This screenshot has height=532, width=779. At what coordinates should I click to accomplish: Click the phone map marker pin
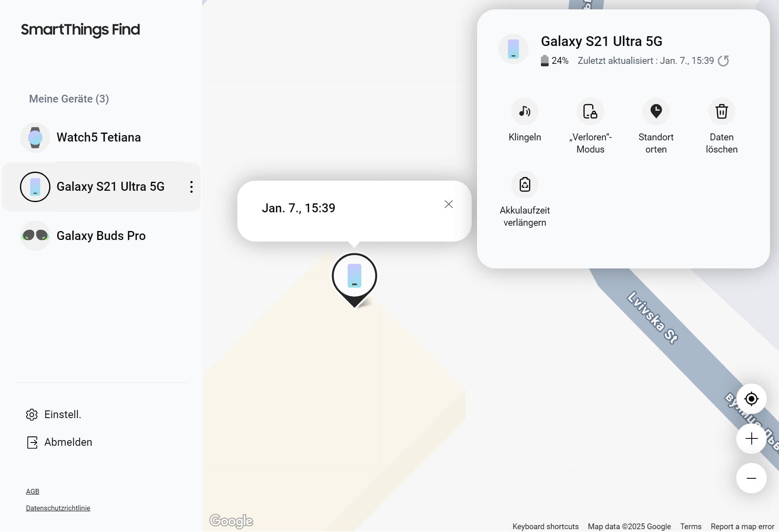click(x=354, y=280)
